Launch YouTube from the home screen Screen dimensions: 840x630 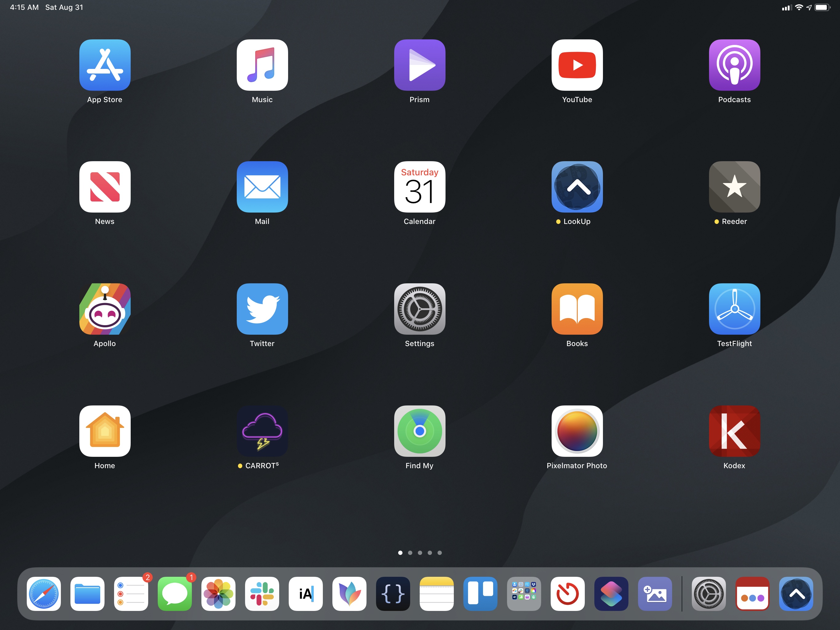coord(577,65)
